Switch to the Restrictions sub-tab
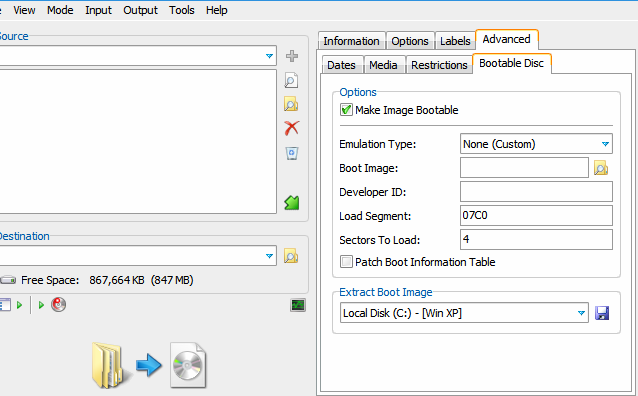The width and height of the screenshot is (638, 396). pos(439,65)
